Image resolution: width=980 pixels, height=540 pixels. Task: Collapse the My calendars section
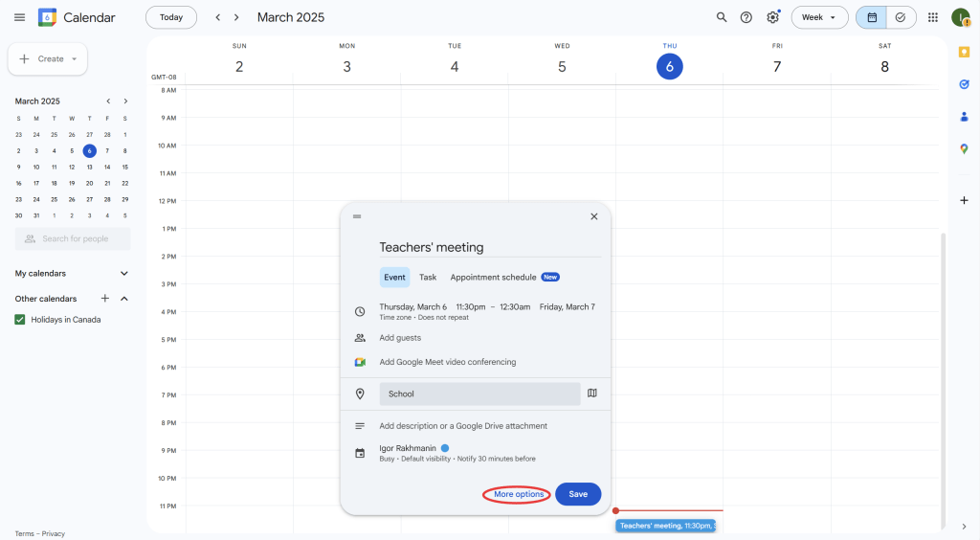tap(123, 274)
